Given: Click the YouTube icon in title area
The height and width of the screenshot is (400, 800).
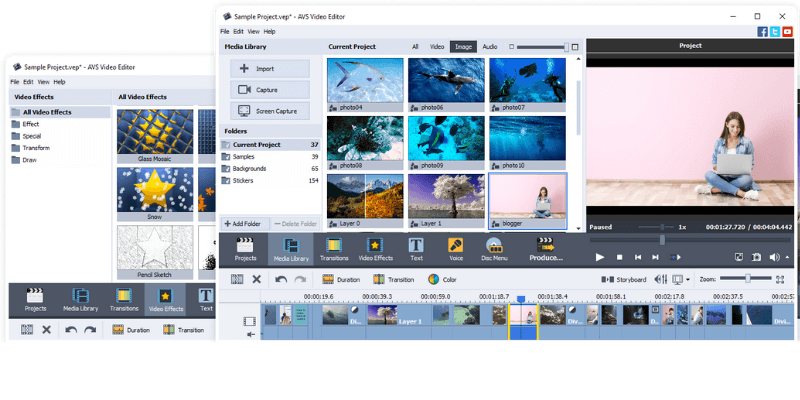Looking at the screenshot, I should (x=788, y=32).
